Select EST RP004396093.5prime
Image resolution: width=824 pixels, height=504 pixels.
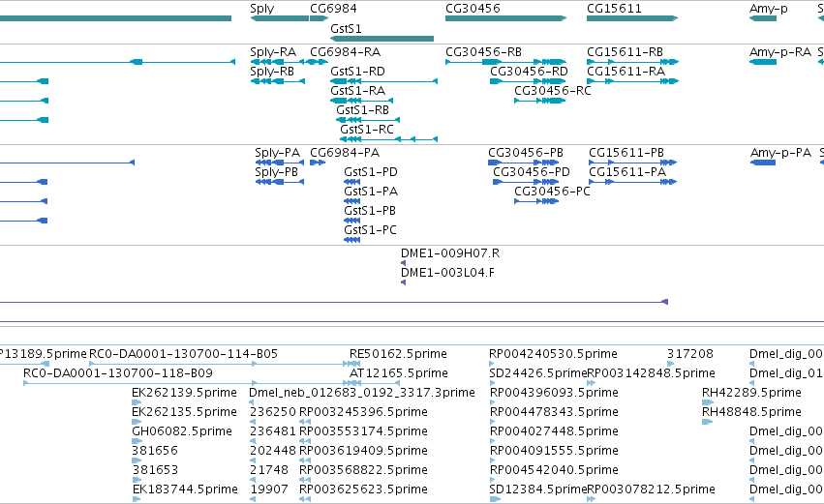(x=554, y=393)
